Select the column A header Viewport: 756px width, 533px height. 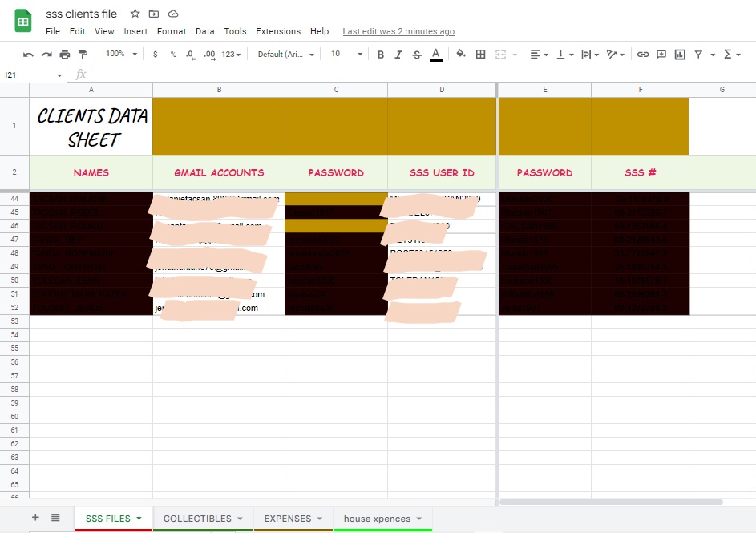pos(91,90)
